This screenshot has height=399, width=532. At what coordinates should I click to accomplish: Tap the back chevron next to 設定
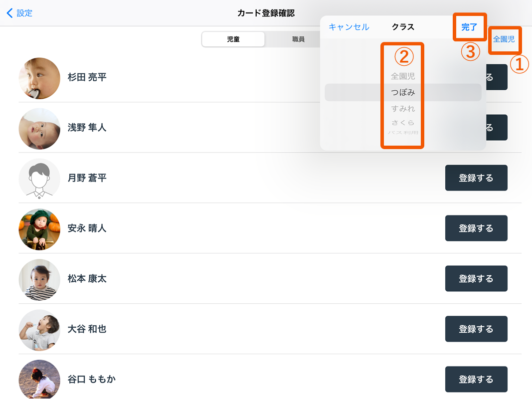click(10, 13)
